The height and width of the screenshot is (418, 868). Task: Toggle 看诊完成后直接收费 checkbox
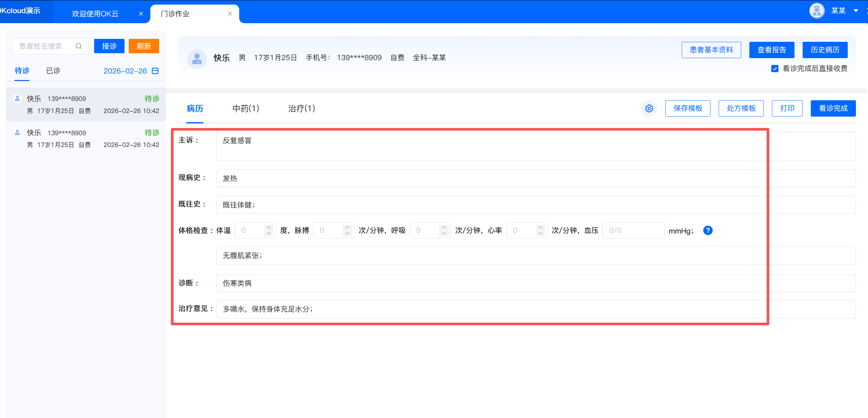[x=775, y=69]
